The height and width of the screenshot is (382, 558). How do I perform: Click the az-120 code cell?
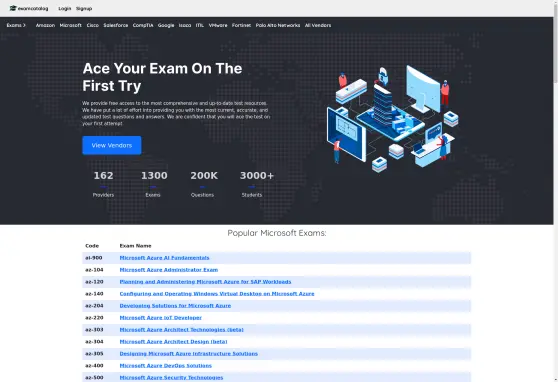[x=94, y=282]
